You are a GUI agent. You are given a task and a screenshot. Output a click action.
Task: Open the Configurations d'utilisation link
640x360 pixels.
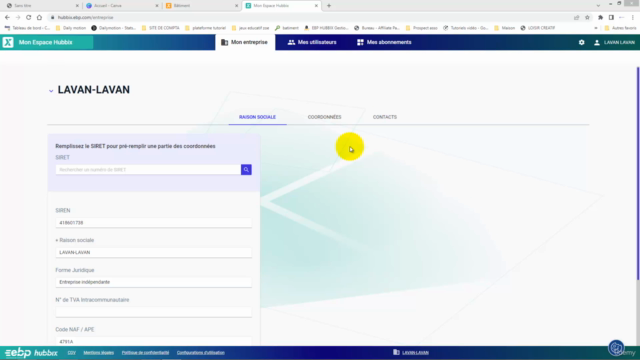(201, 353)
